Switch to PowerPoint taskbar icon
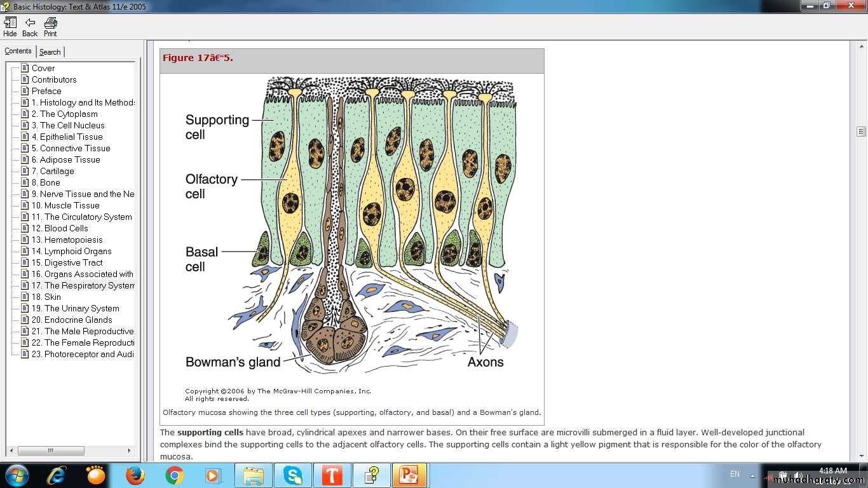The image size is (868, 488). [409, 475]
